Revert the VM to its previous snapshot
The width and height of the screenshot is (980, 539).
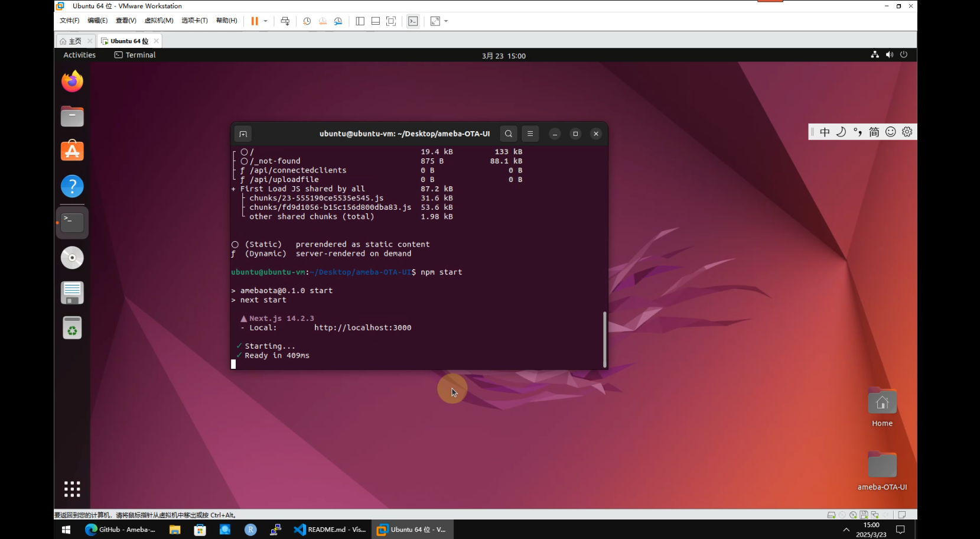323,21
